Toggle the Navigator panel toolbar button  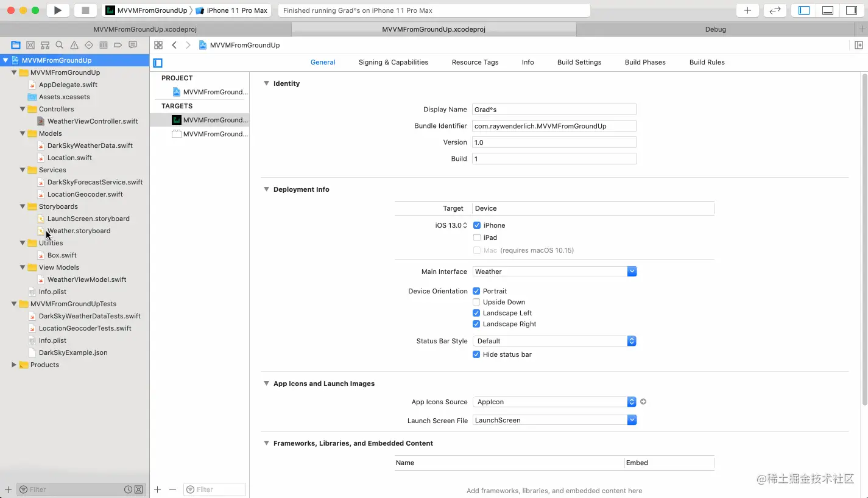(804, 10)
